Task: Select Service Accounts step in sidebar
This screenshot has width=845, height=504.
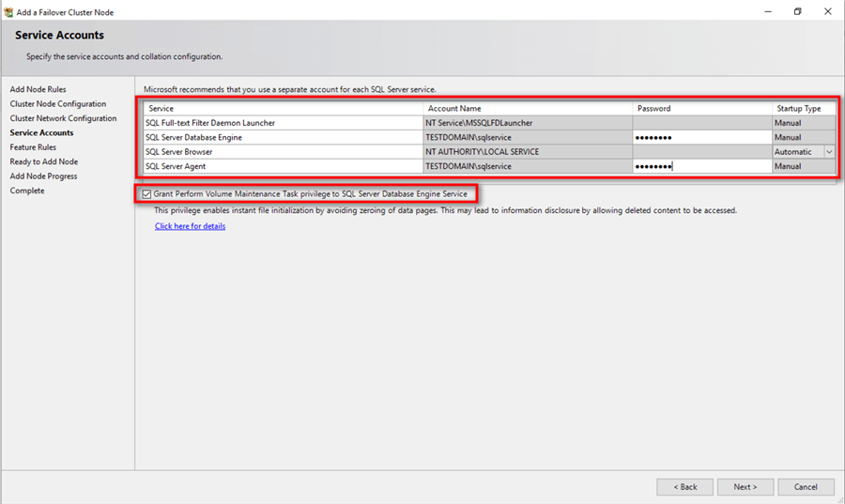Action: (x=41, y=133)
